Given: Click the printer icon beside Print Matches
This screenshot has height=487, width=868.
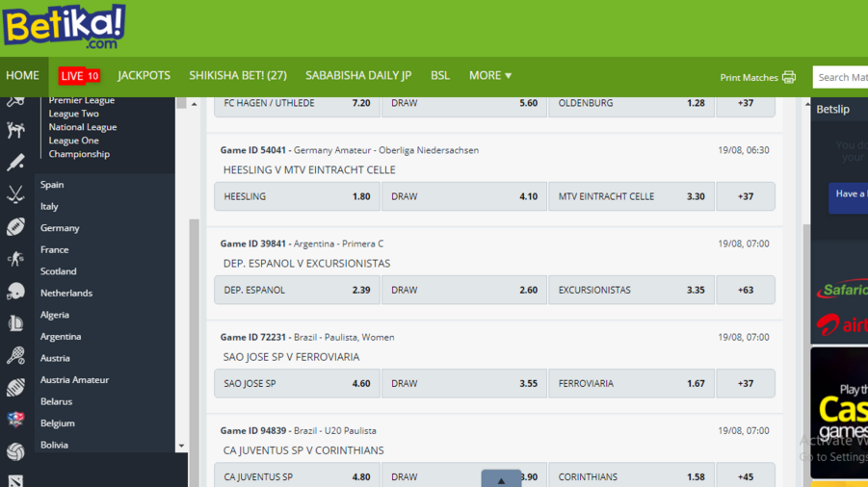Looking at the screenshot, I should [789, 77].
